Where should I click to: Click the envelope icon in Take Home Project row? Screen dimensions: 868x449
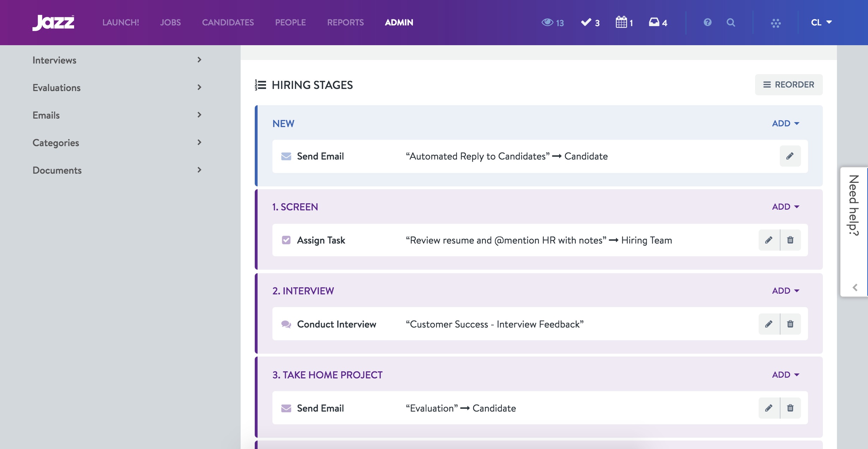click(x=286, y=408)
